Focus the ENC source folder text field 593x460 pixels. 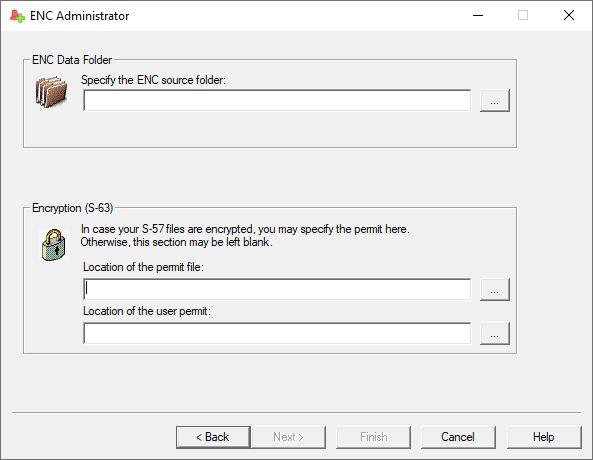point(277,101)
